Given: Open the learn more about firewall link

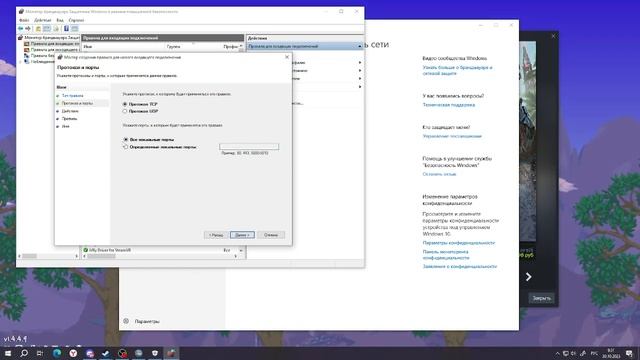Looking at the screenshot, I should click(x=457, y=70).
